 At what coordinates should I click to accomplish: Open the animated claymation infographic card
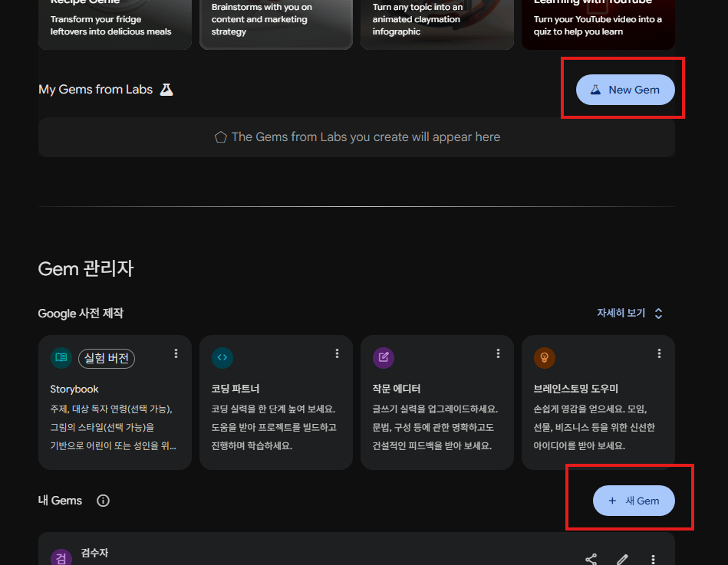pyautogui.click(x=437, y=25)
